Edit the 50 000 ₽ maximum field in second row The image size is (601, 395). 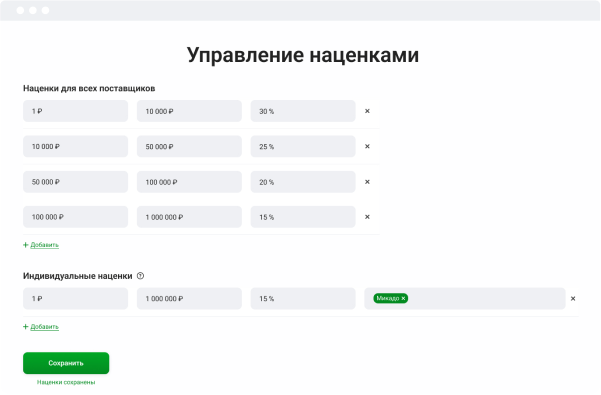[x=189, y=146]
